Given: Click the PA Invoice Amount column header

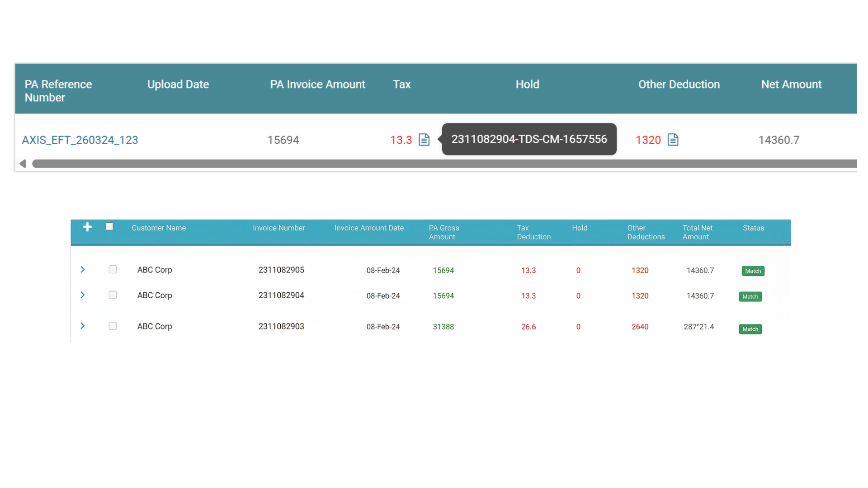Looking at the screenshot, I should tap(317, 84).
